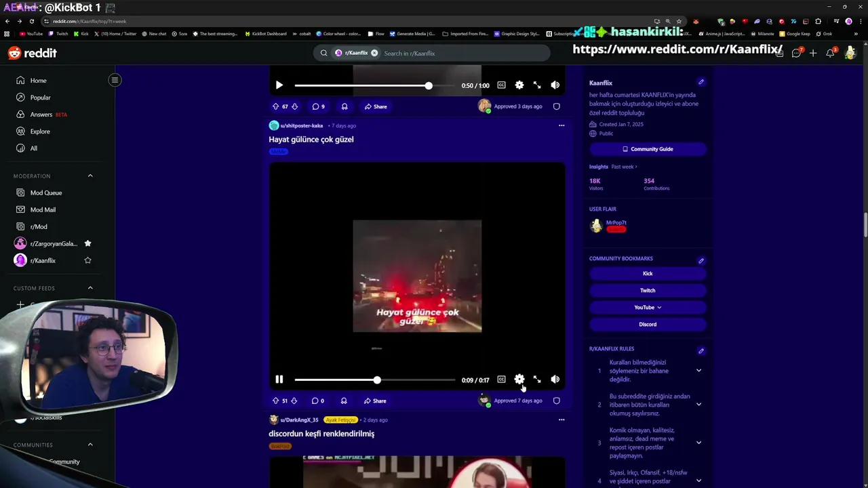Viewport: 868px width, 488px height.
Task: Open post title Hayat gülünce çok güzel
Action: point(311,140)
